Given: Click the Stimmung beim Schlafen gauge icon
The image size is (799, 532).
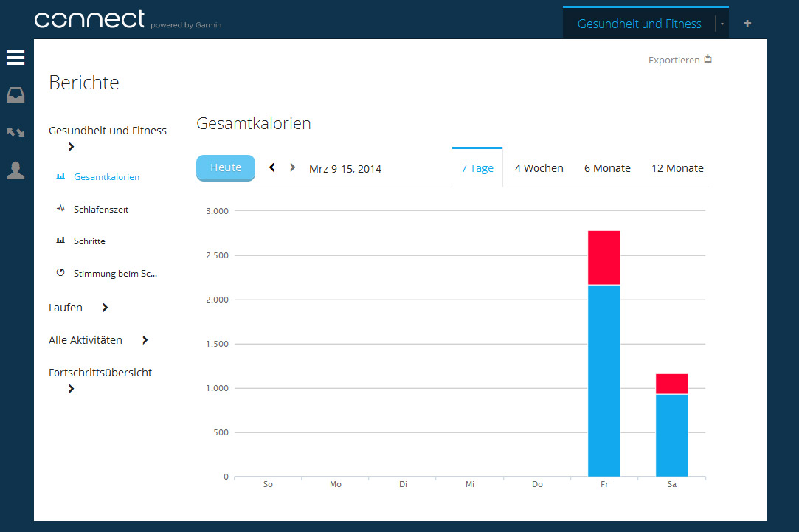Looking at the screenshot, I should [x=60, y=273].
